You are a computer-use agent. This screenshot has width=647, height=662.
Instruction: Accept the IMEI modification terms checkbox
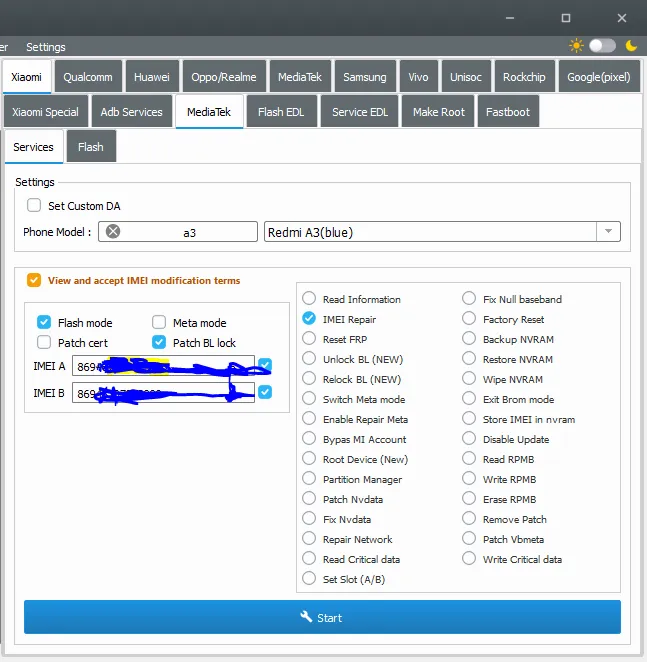pos(34,281)
